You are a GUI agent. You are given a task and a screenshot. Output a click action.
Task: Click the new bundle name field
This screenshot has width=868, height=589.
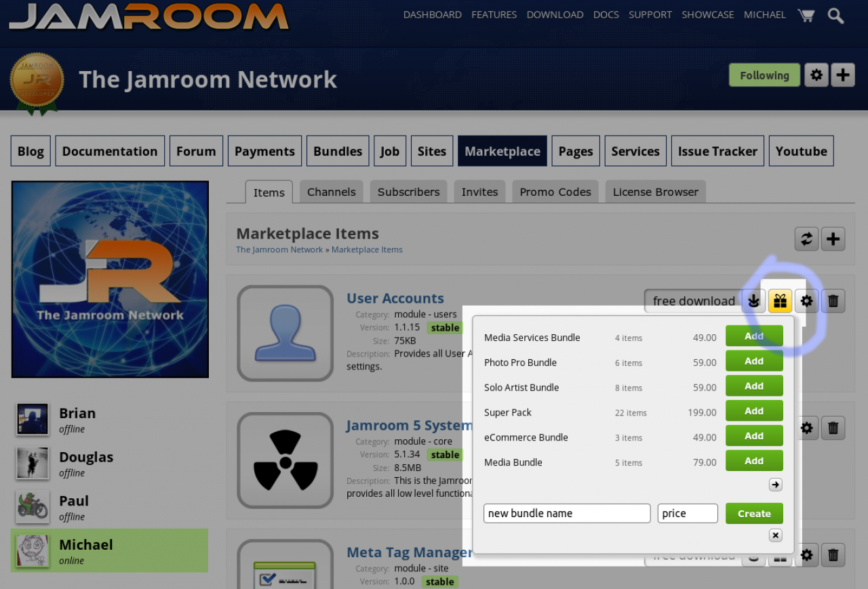[566, 514]
